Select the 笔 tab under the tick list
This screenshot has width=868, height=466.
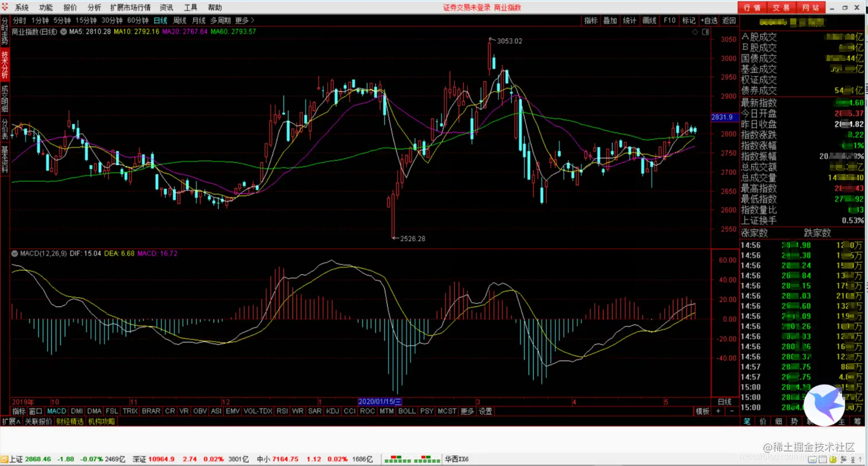click(747, 421)
